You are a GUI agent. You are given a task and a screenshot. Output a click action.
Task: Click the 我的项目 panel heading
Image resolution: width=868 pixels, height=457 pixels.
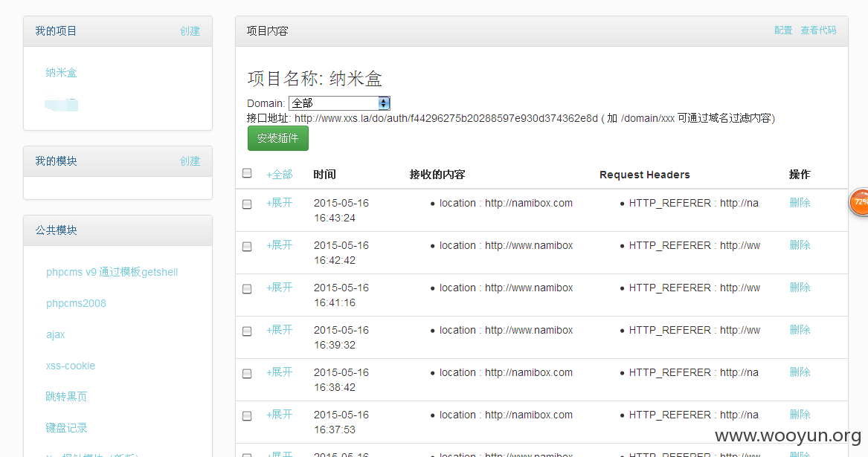56,31
